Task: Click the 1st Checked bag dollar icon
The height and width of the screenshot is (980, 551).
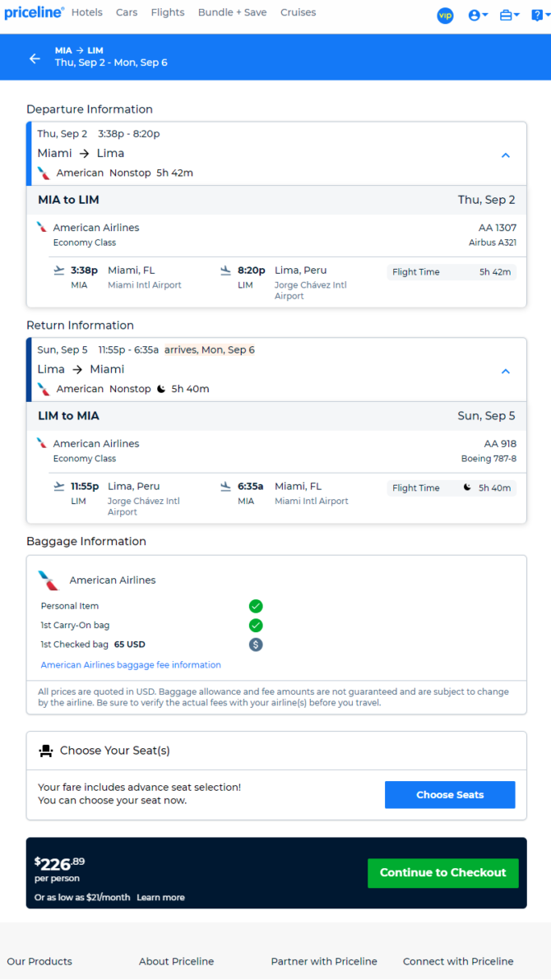Action: click(256, 645)
